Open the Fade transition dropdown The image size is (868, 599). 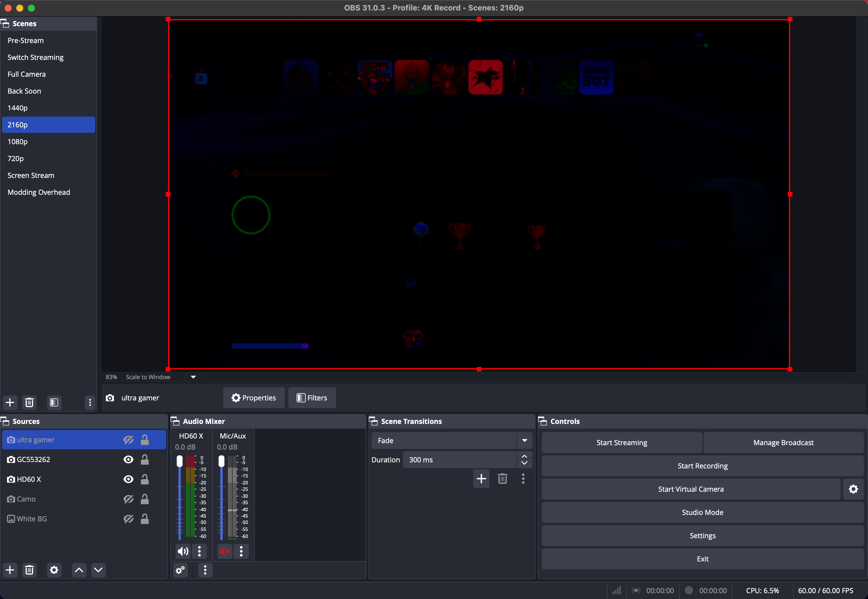524,440
